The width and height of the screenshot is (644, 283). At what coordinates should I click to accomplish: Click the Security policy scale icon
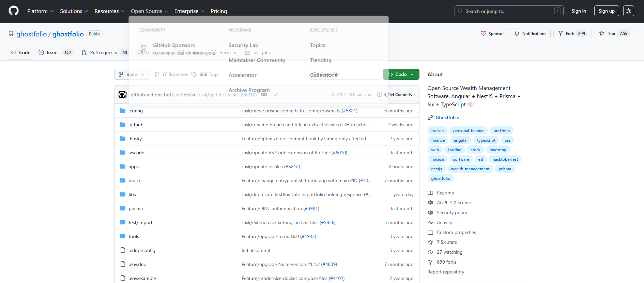pyautogui.click(x=430, y=213)
